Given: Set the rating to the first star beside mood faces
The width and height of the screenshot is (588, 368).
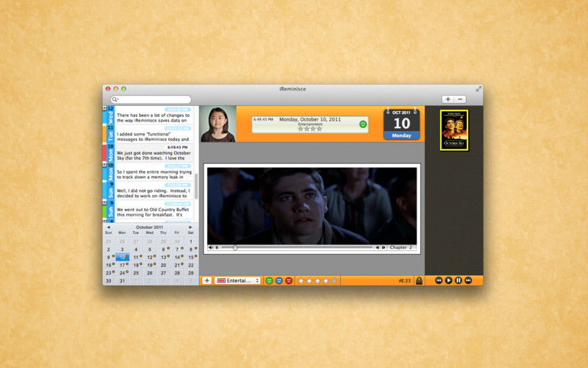Looking at the screenshot, I should point(301,280).
